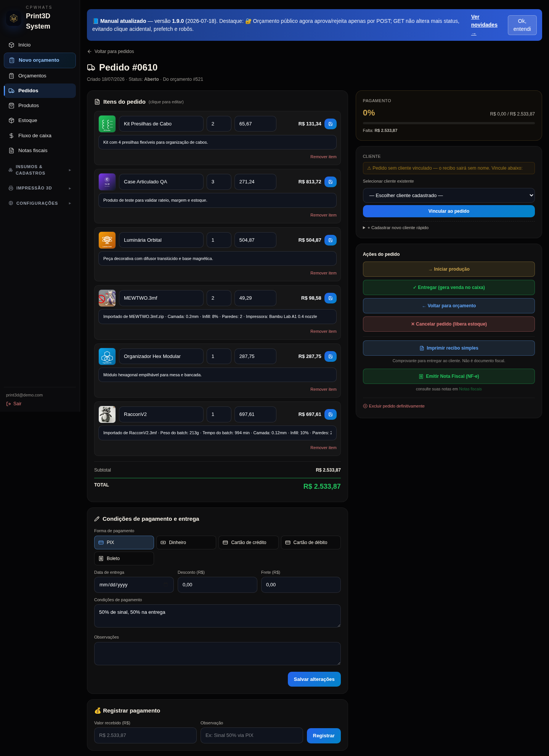
Task: Save the RacconV2 item row
Action: pos(330,414)
